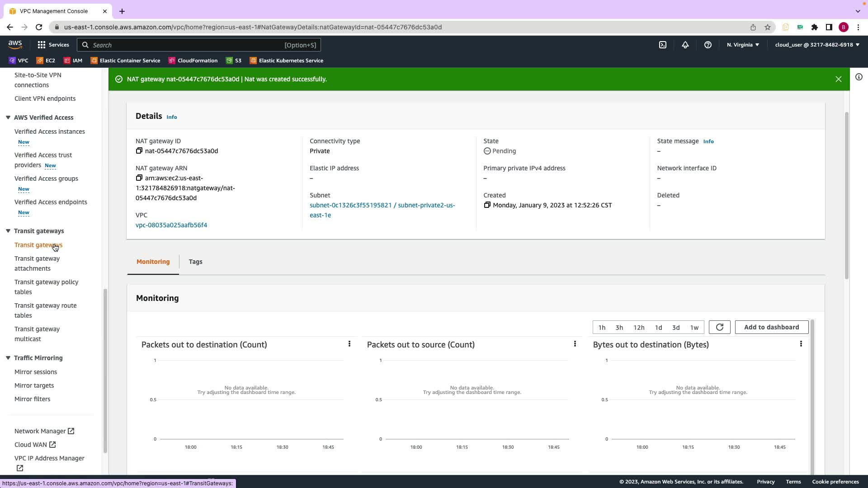Collapse the Transit gateways section
The image size is (868, 488).
[x=8, y=231]
